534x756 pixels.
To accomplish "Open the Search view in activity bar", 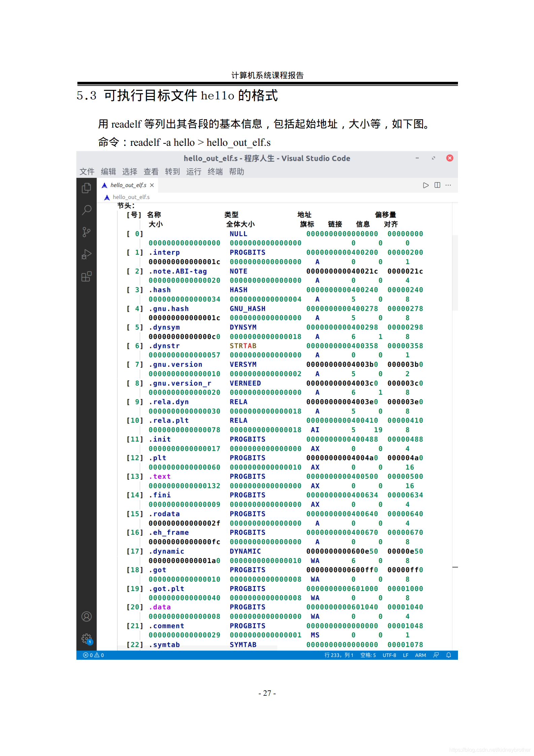I will (86, 210).
